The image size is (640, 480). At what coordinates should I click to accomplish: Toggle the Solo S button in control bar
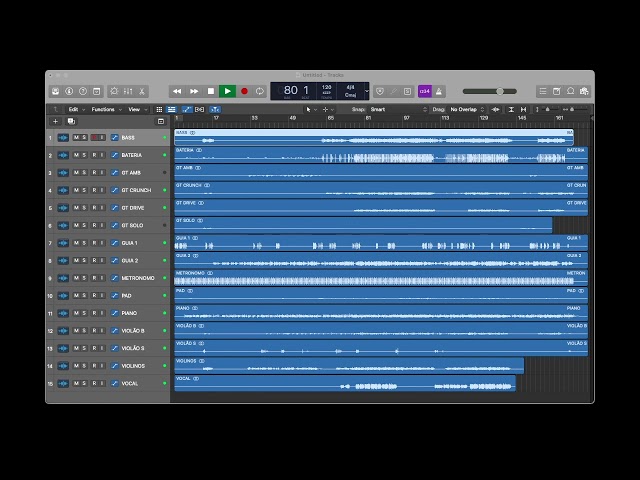(407, 91)
